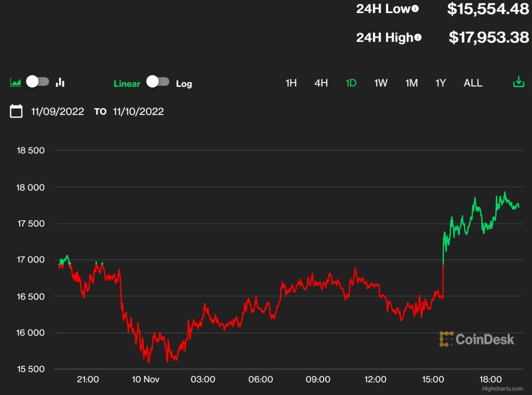Viewport: 532px width, 395px height.
Task: Switch to the 4H time range
Action: click(321, 83)
